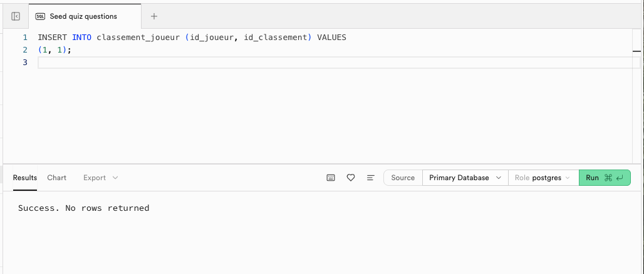
Task: Prettify SQL with the align lines icon
Action: click(x=370, y=178)
